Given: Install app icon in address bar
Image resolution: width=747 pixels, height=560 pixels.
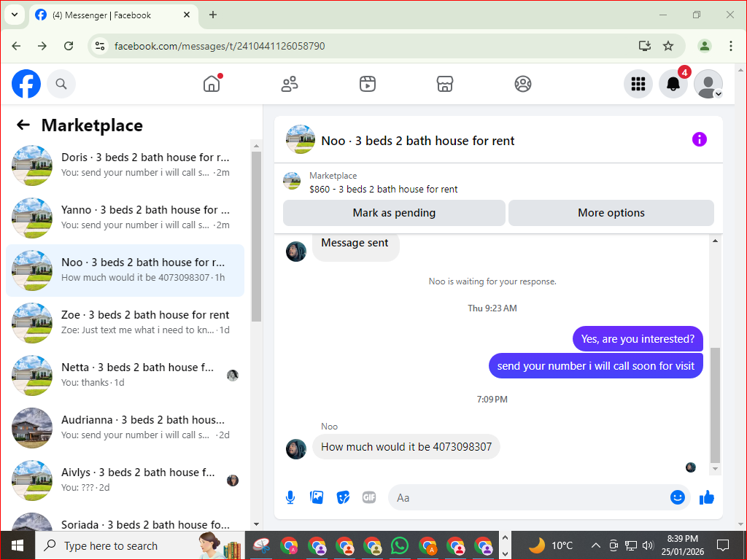Looking at the screenshot, I should point(645,46).
